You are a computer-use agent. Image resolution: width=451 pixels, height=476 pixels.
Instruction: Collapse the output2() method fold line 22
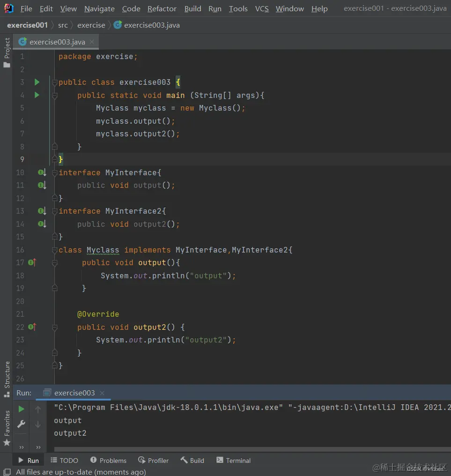pyautogui.click(x=55, y=327)
